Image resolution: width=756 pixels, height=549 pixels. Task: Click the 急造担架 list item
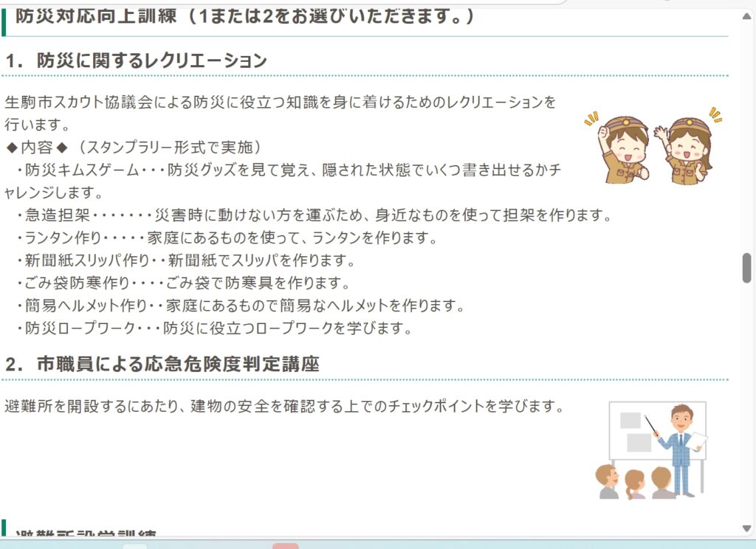pos(314,215)
